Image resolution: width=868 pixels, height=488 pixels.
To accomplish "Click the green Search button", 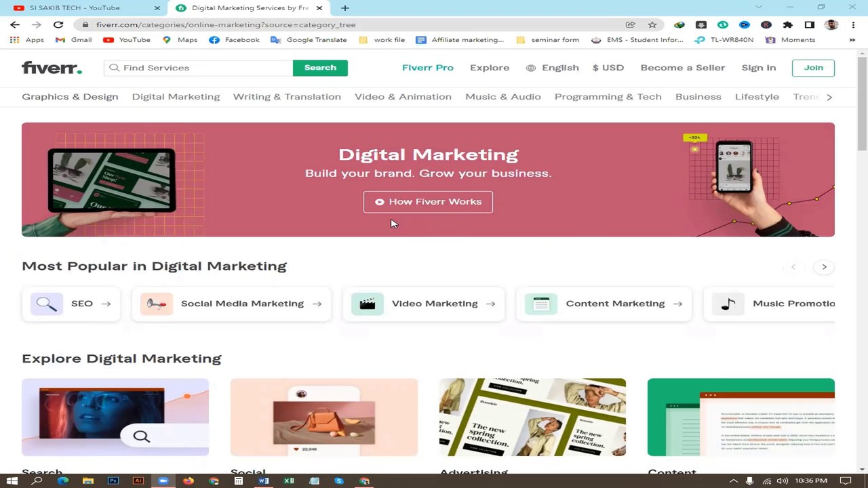I will tap(320, 68).
